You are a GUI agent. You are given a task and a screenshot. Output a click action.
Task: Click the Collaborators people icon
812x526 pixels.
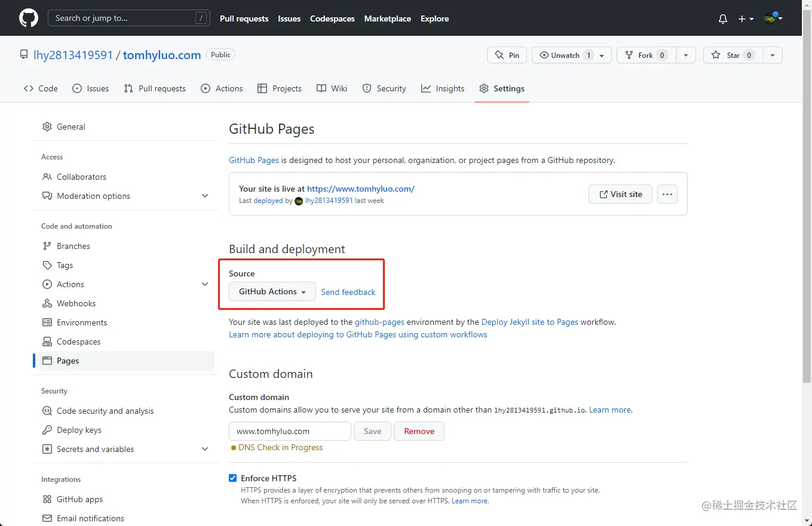tap(47, 177)
